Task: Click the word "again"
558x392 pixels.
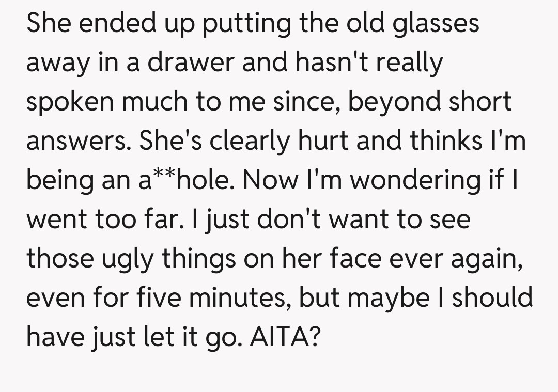Action: pos(493,258)
